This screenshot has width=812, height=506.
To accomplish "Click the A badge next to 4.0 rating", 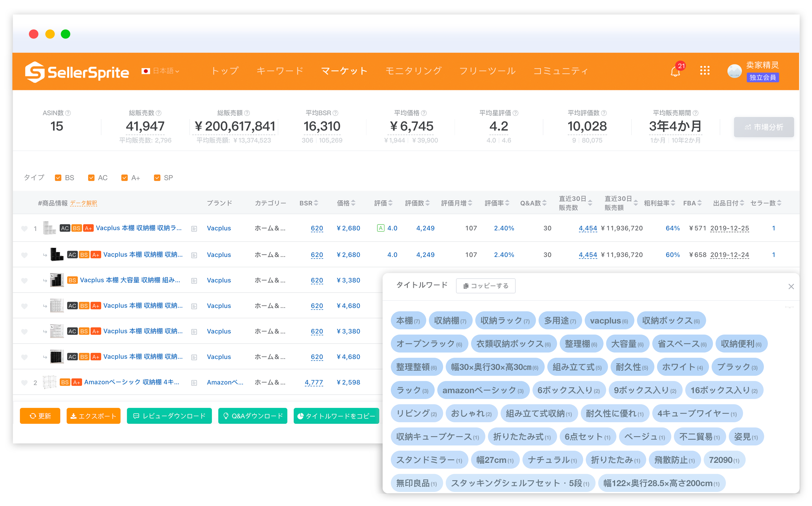I will 380,228.
